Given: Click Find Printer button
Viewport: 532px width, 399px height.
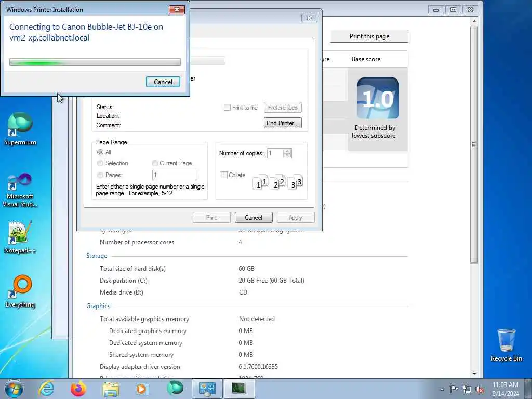Looking at the screenshot, I should click(x=283, y=123).
